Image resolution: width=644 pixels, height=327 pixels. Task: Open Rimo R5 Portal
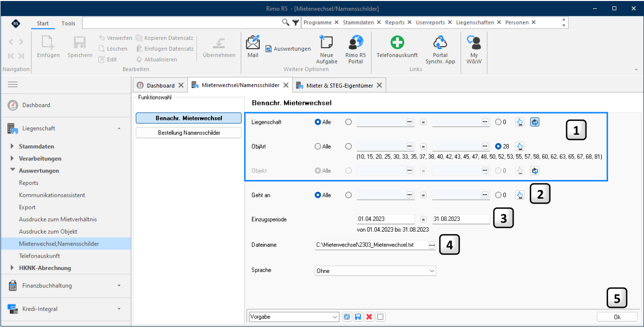(355, 49)
